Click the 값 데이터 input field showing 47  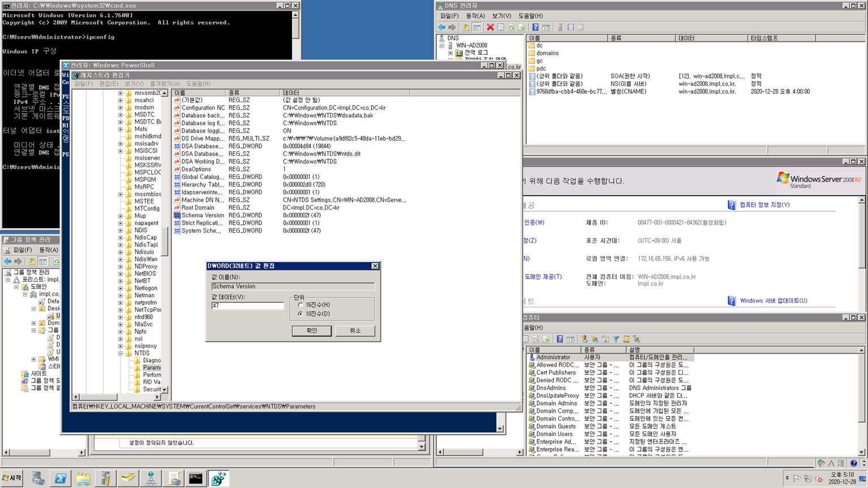[x=248, y=306]
